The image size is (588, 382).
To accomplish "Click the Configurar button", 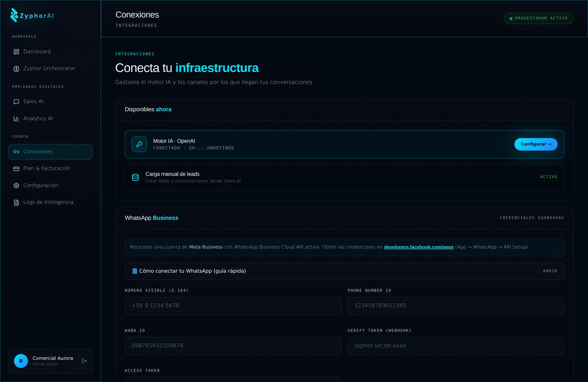I will (536, 144).
